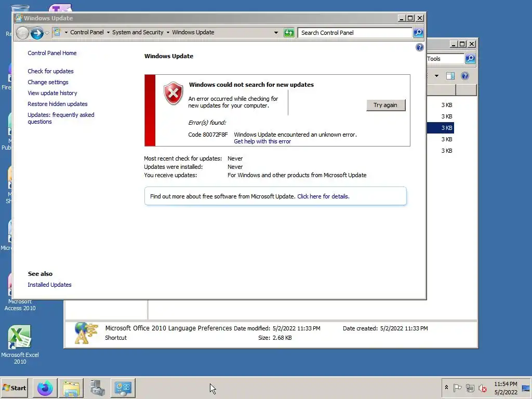Open Firefox from the taskbar
This screenshot has height=399, width=532.
[x=45, y=388]
